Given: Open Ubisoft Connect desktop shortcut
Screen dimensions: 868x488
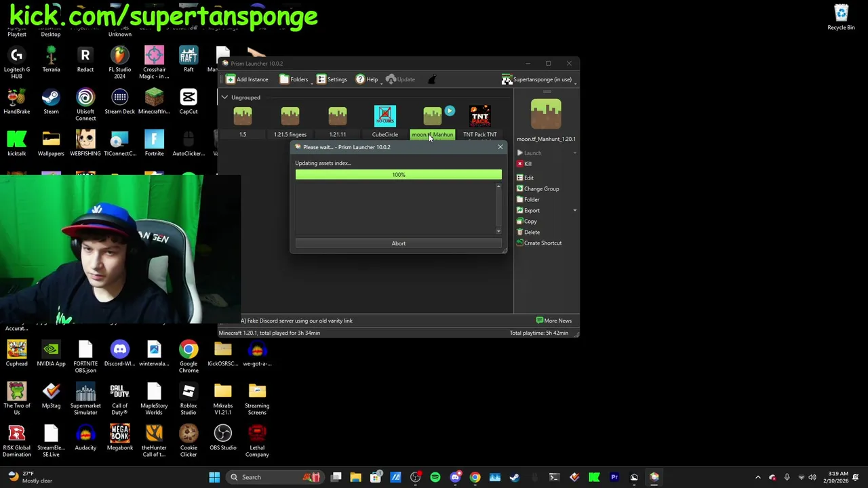Looking at the screenshot, I should pyautogui.click(x=85, y=104).
